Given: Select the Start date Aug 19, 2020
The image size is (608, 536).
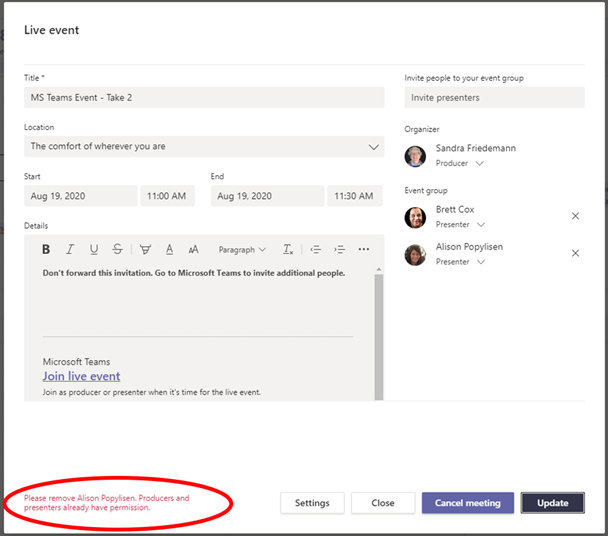Looking at the screenshot, I should pyautogui.click(x=81, y=196).
